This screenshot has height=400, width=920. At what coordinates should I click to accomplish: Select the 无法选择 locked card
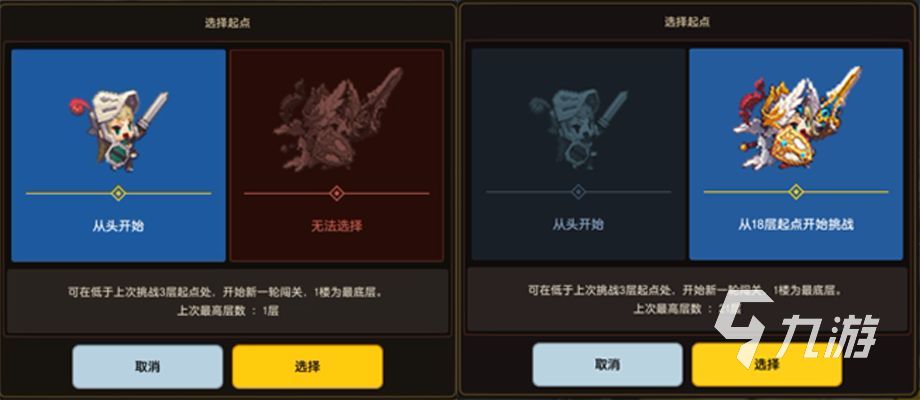coord(337,155)
